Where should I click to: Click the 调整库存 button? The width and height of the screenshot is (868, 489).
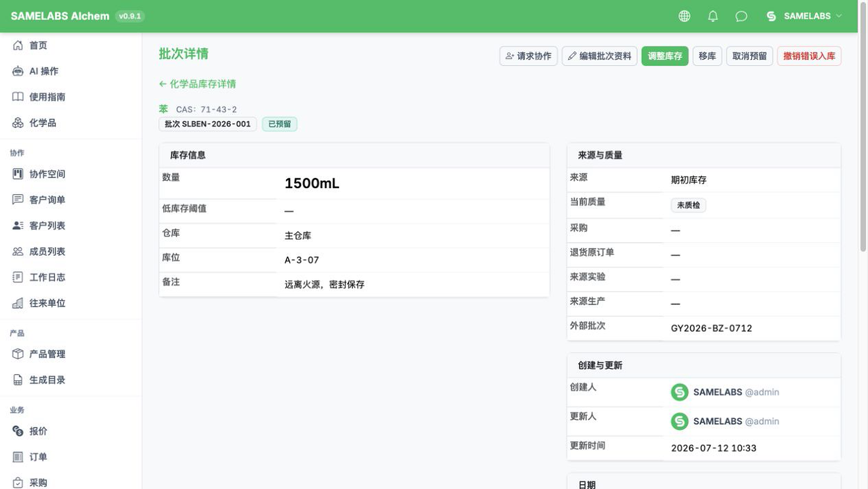pos(665,56)
